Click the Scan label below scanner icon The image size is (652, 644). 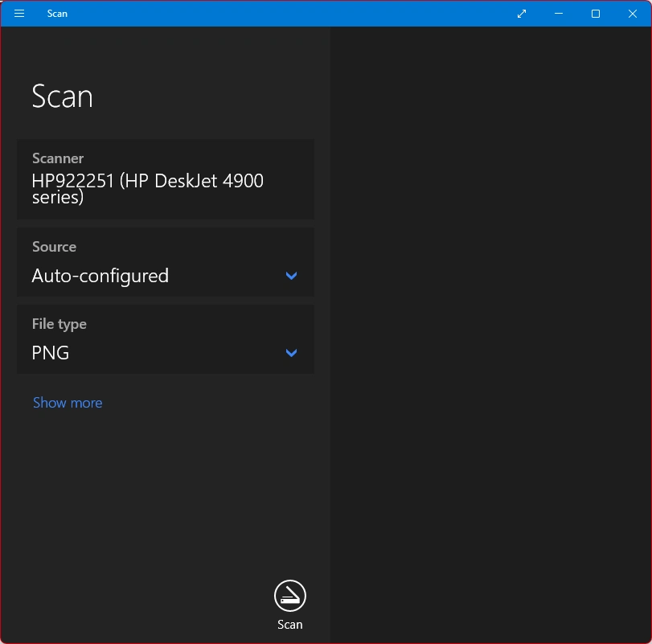click(290, 625)
